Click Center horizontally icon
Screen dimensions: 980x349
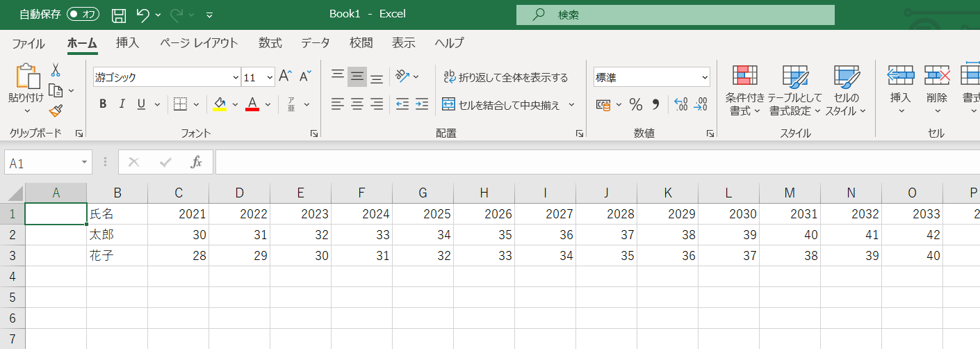point(357,104)
